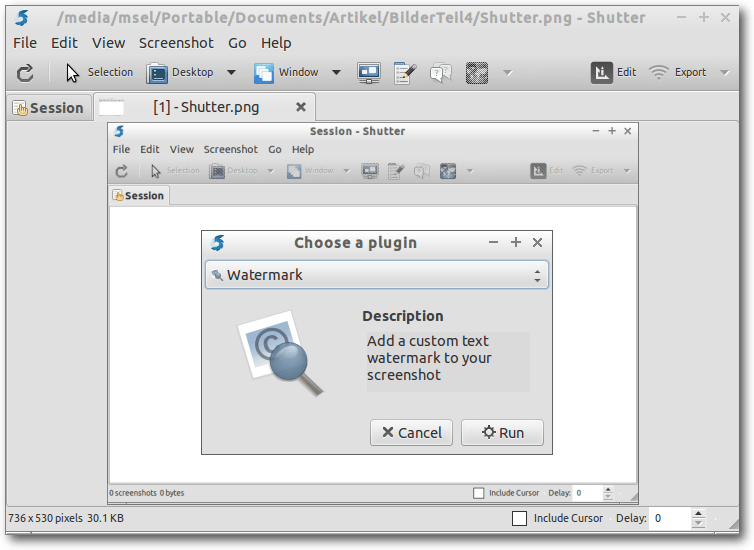Viewport: 754px width, 550px height.
Task: Expand the inner Desktop dropdown arrow
Action: pos(270,171)
